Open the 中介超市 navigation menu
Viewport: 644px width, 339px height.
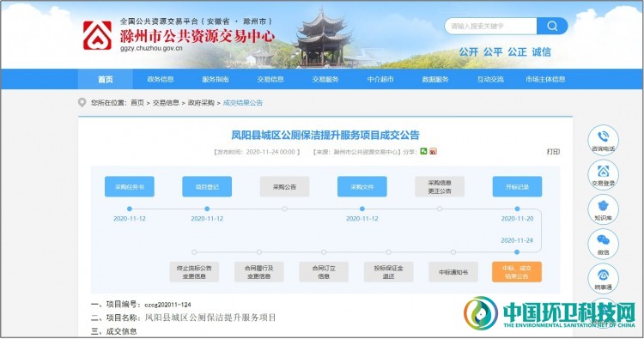tap(380, 79)
